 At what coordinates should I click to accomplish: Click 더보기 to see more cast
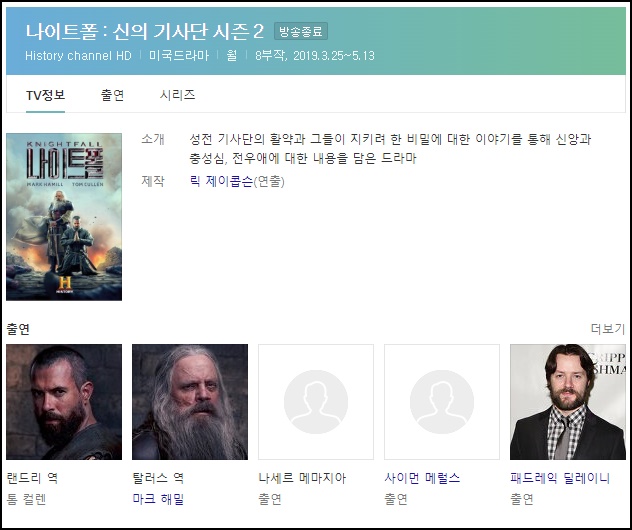point(607,329)
